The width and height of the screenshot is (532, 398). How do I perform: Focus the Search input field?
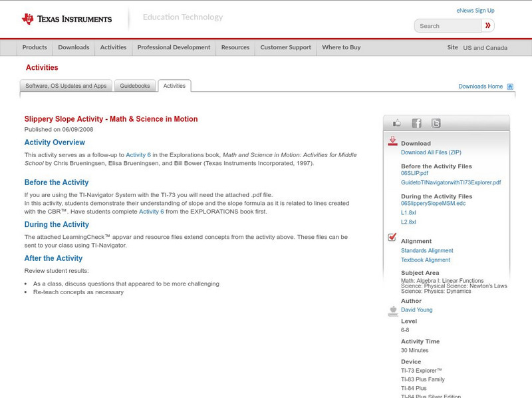pos(448,26)
